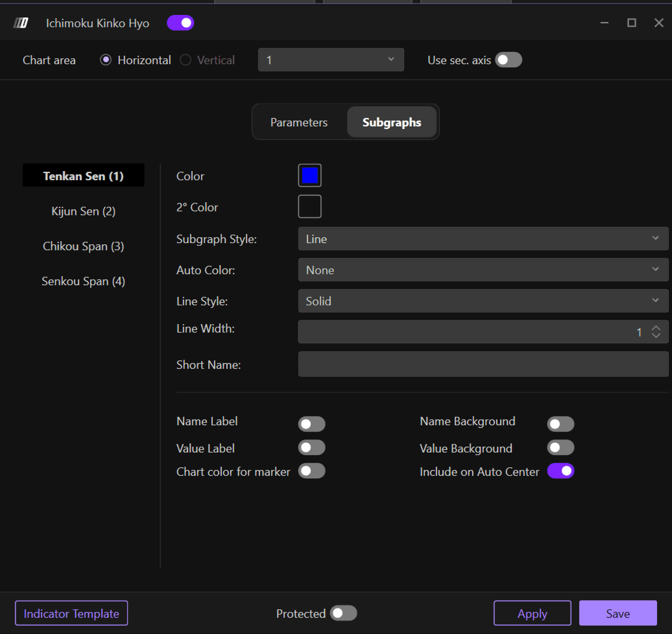Viewport: 672px width, 634px height.
Task: Increase Line Width with up arrow
Action: 656,328
